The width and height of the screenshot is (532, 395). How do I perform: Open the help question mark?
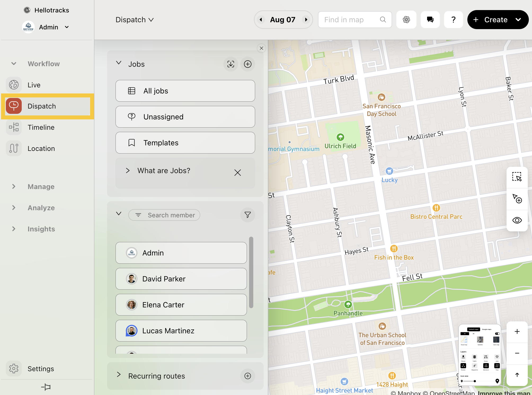tap(454, 20)
